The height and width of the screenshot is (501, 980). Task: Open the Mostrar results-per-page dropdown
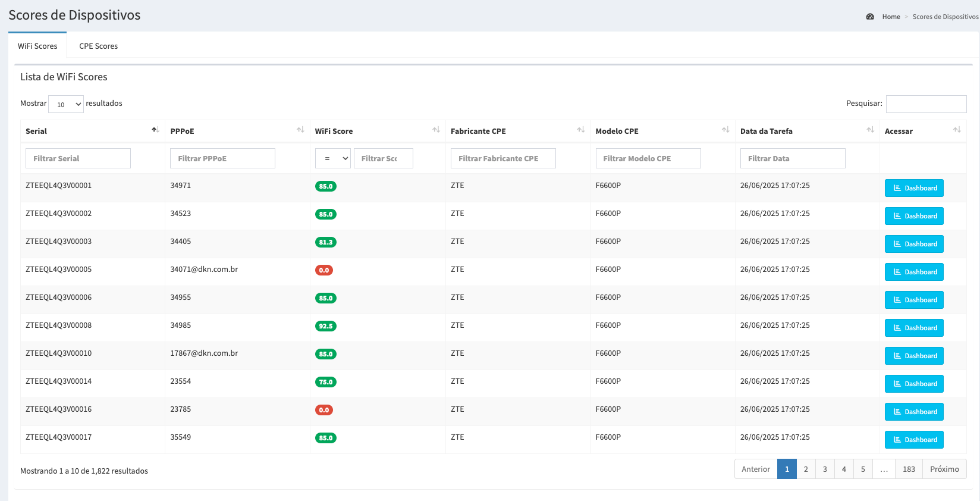coord(66,104)
